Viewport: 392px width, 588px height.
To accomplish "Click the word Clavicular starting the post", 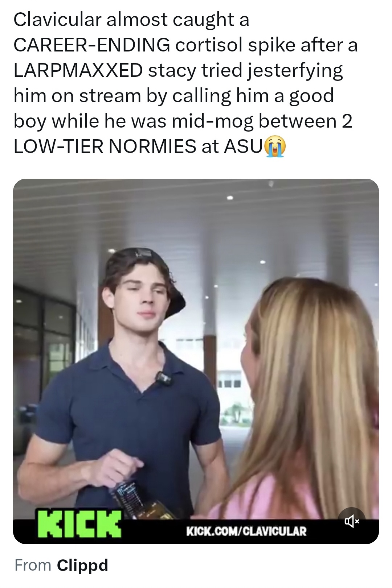I will [57, 20].
